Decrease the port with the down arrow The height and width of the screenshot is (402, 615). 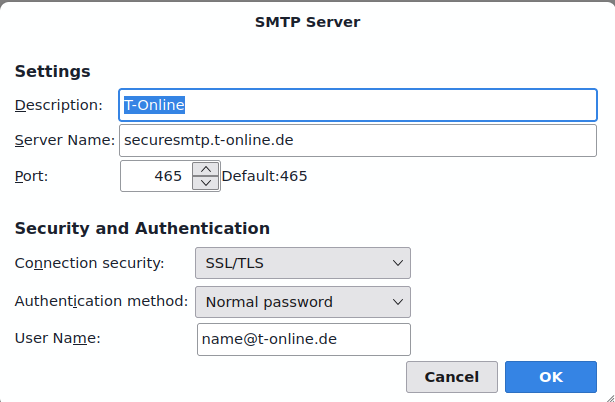click(x=206, y=183)
